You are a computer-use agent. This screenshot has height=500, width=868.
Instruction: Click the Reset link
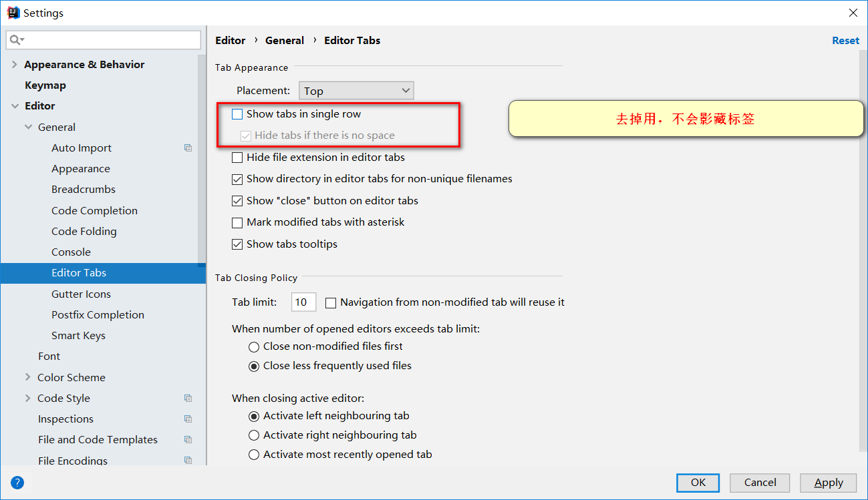tap(845, 41)
